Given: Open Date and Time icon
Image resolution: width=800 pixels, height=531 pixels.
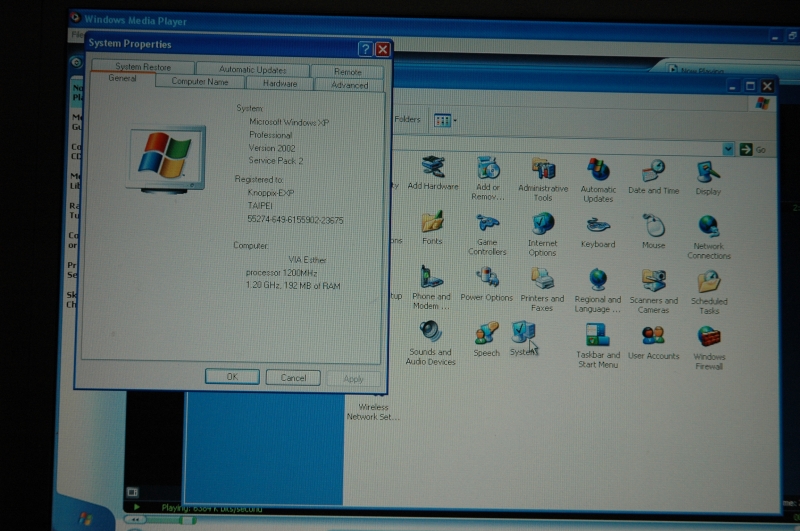Looking at the screenshot, I should pos(654,176).
